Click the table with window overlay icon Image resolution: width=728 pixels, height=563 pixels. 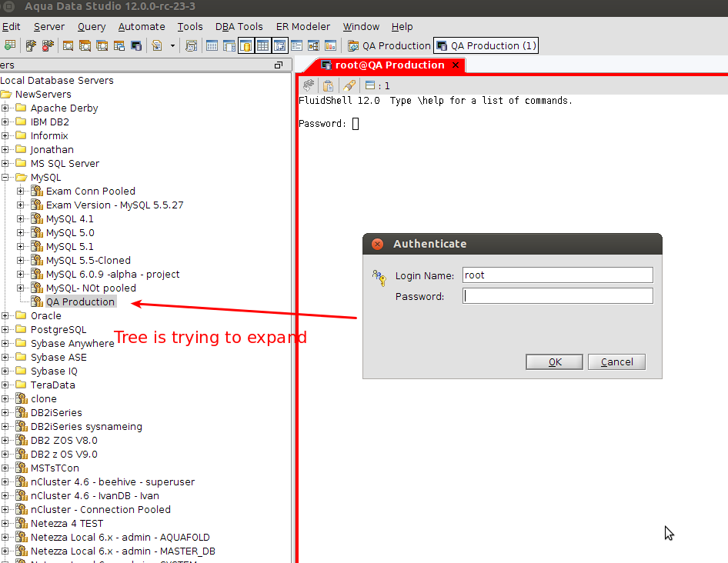119,45
